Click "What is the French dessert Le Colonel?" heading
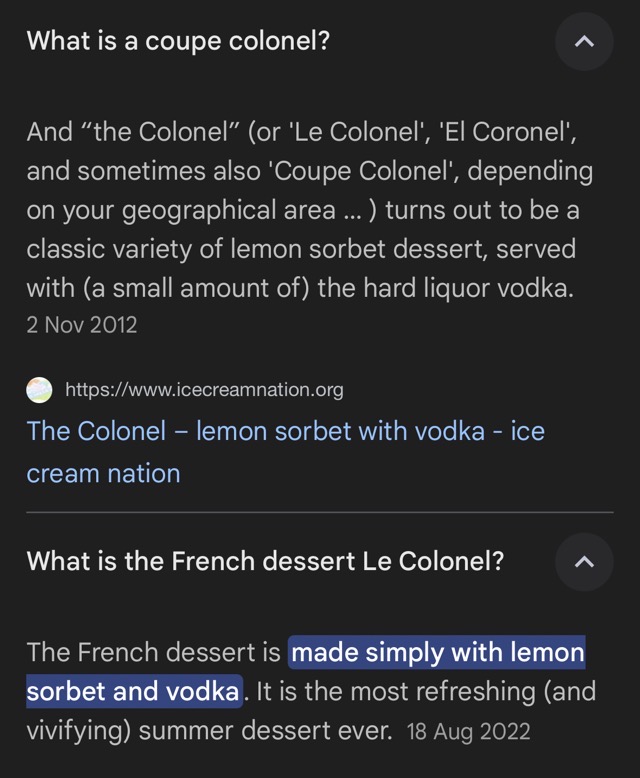 click(265, 561)
